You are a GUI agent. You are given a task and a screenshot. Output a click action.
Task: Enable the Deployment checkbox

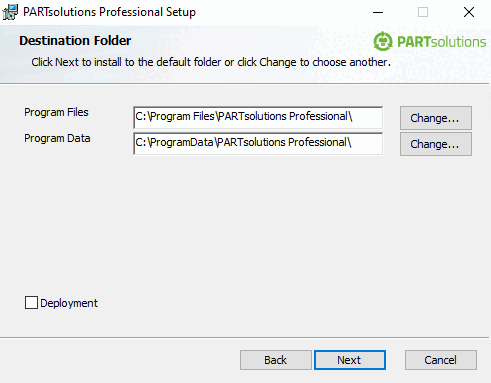31,303
